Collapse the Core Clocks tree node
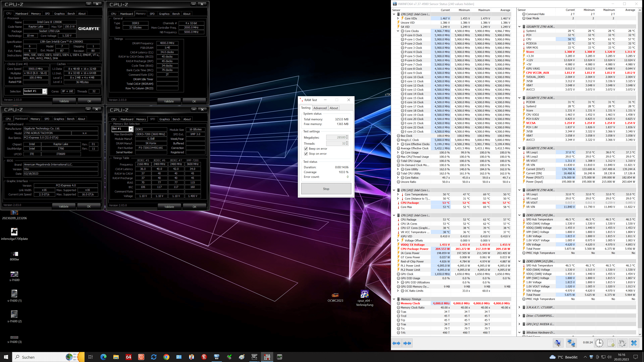 click(x=398, y=31)
